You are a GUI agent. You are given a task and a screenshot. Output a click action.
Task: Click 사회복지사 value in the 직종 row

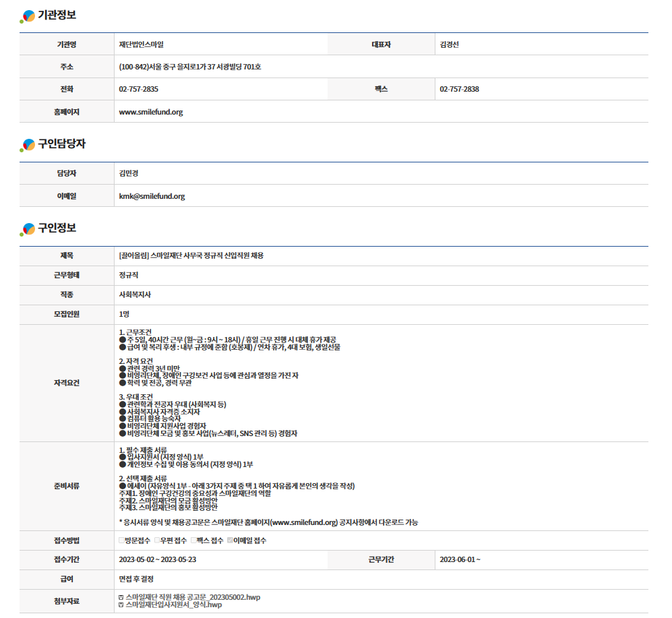click(x=135, y=295)
